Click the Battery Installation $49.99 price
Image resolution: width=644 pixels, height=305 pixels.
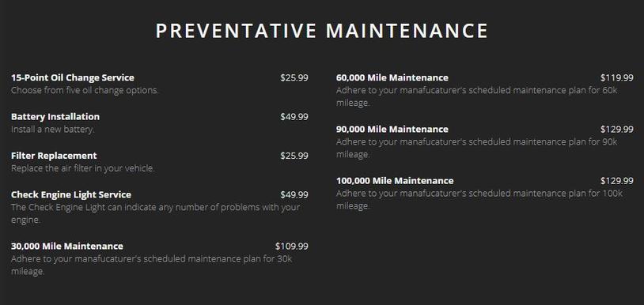(294, 116)
